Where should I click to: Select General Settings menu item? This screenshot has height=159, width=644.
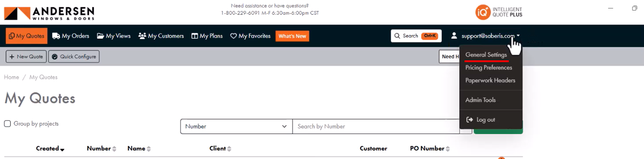click(486, 55)
